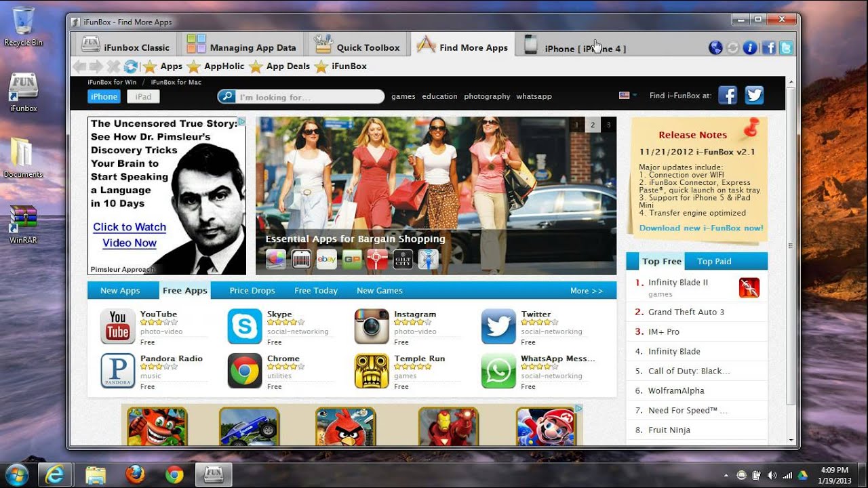
Task: Click the iFunBox for Mac link
Action: coord(176,82)
